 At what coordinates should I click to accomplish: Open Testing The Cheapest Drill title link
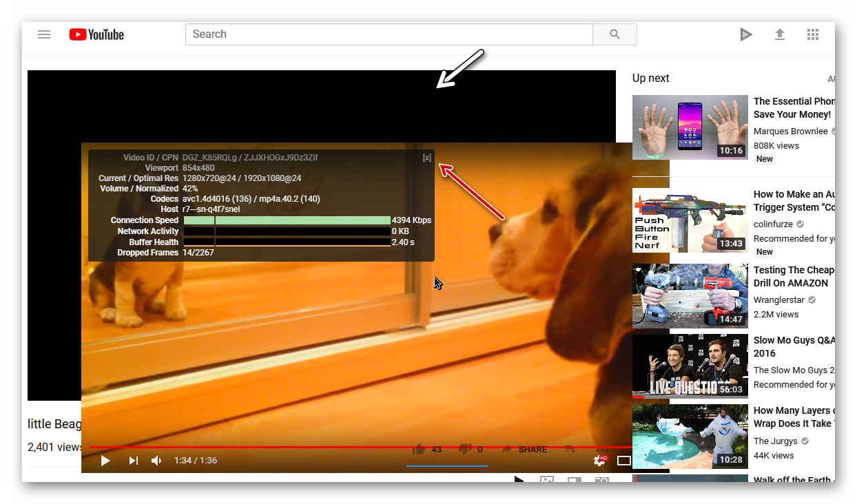click(x=794, y=277)
